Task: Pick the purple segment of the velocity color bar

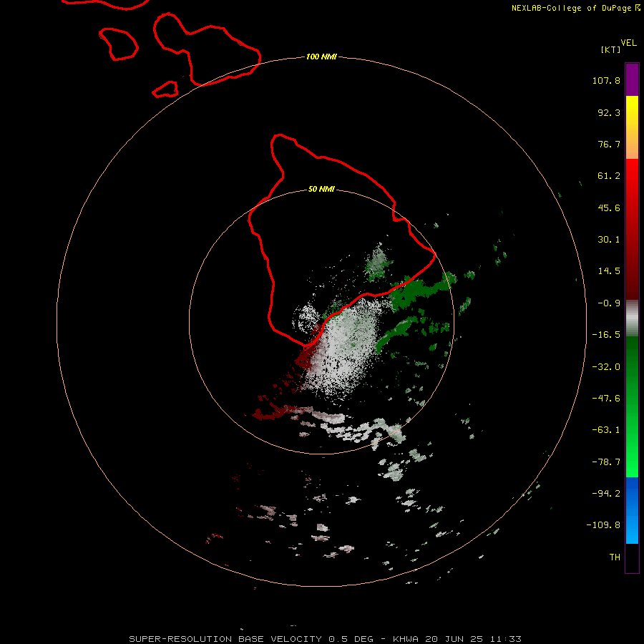Action: coord(632,79)
